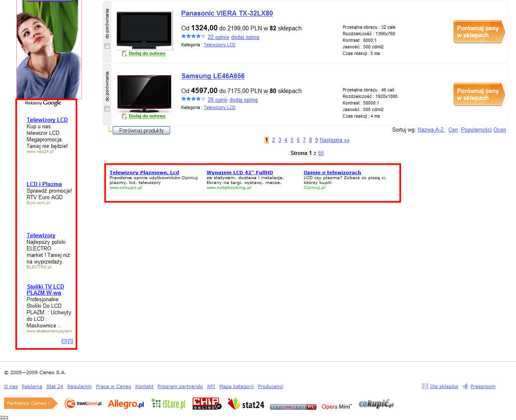Go to results page 5
The image size is (516, 420).
coord(292,140)
